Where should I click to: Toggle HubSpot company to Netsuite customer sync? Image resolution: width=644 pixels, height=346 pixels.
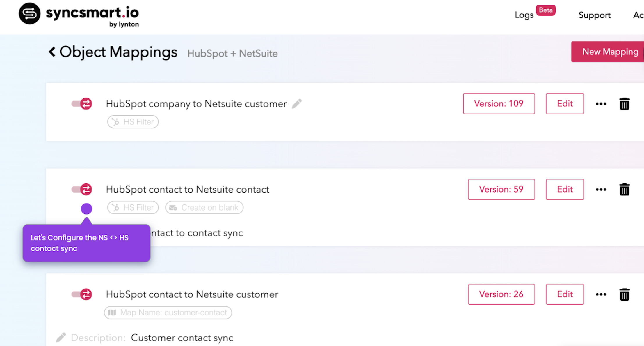82,104
